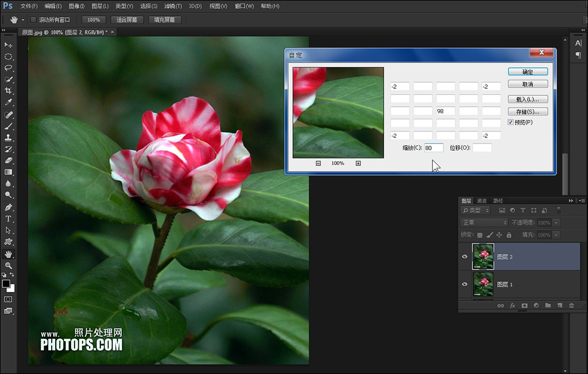Collapse Layers panel double-arrow
This screenshot has height=374, width=588.
click(x=571, y=201)
